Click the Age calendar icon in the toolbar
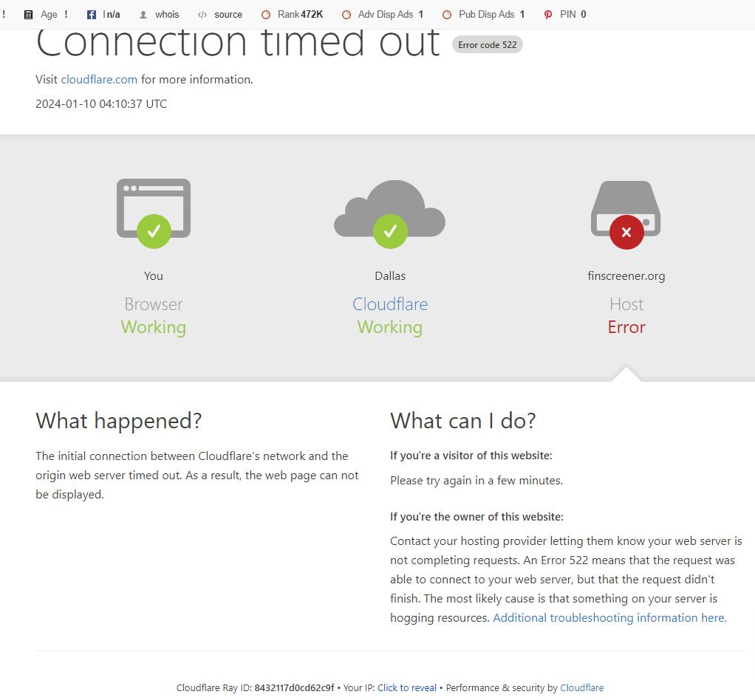The image size is (755, 700). pyautogui.click(x=28, y=15)
